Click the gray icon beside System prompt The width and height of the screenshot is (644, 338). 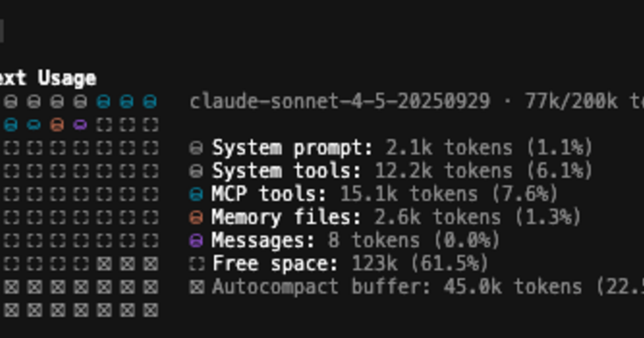196,148
